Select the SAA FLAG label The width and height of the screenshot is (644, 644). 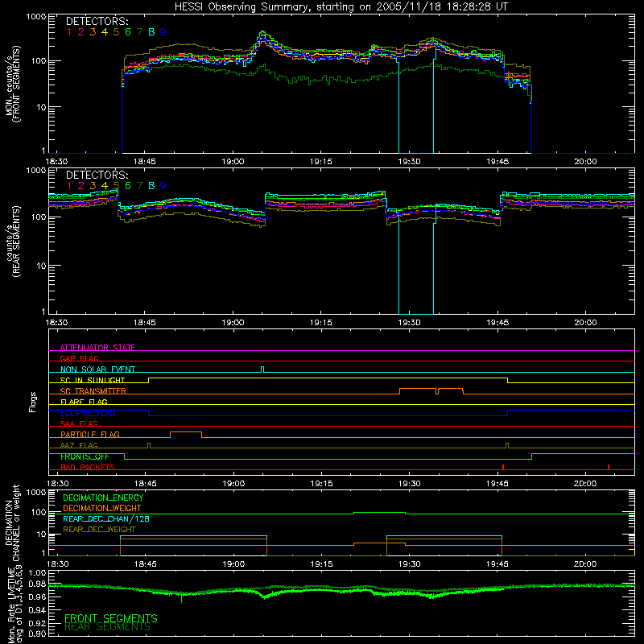(79, 423)
